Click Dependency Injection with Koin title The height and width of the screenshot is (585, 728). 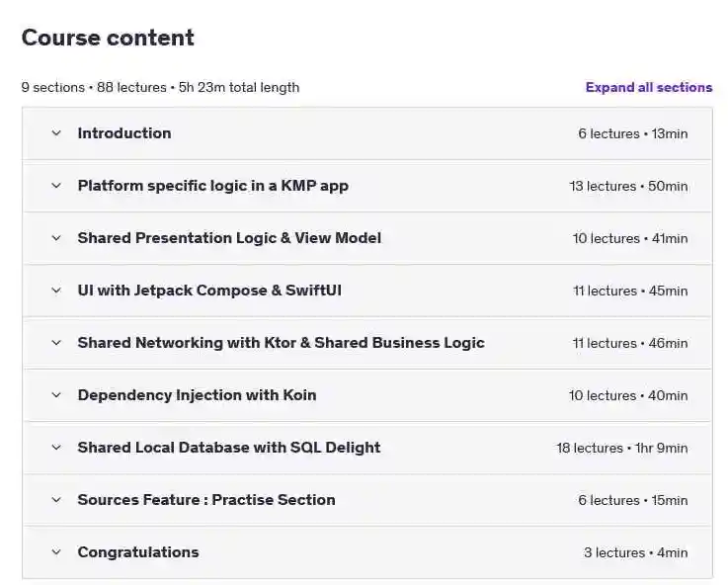pyautogui.click(x=197, y=395)
